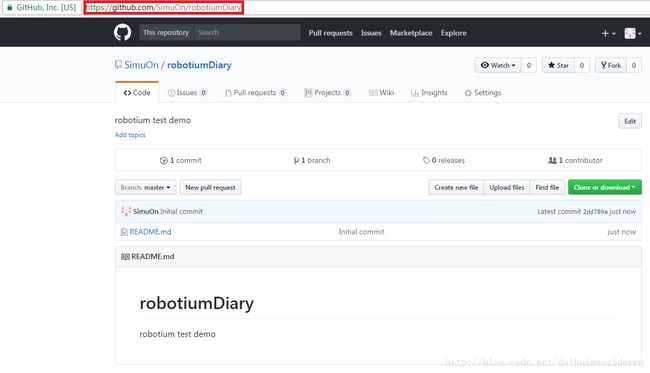Image resolution: width=650 pixels, height=373 pixels.
Task: Open the robotiumDiary repository title link
Action: point(199,65)
